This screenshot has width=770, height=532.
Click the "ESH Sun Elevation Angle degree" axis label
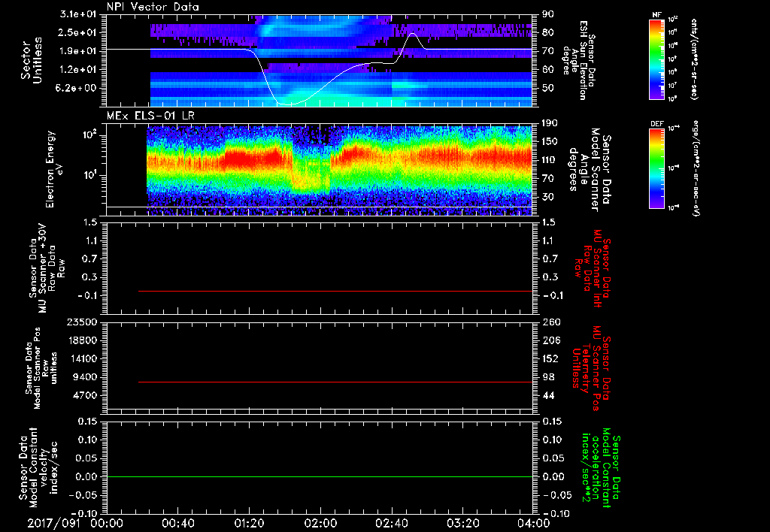pos(578,60)
